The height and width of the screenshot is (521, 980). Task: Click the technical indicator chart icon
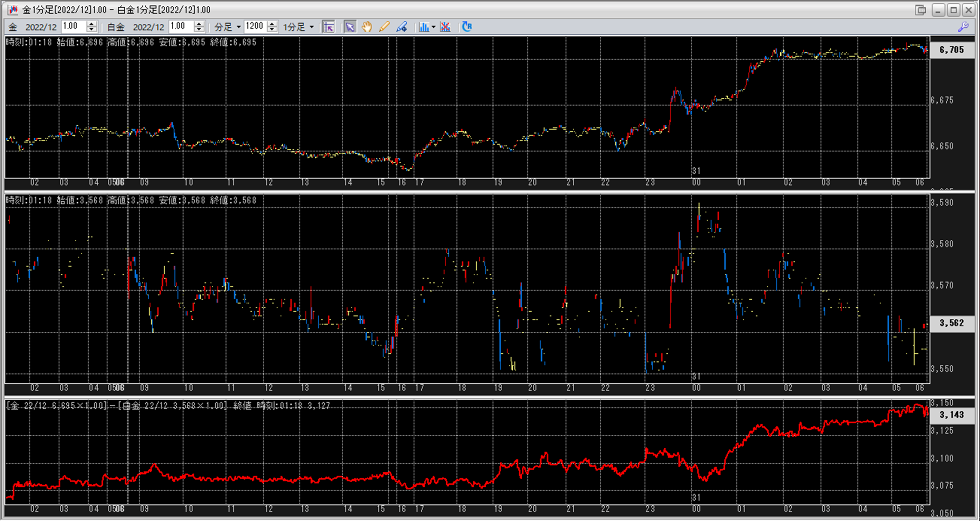(424, 27)
